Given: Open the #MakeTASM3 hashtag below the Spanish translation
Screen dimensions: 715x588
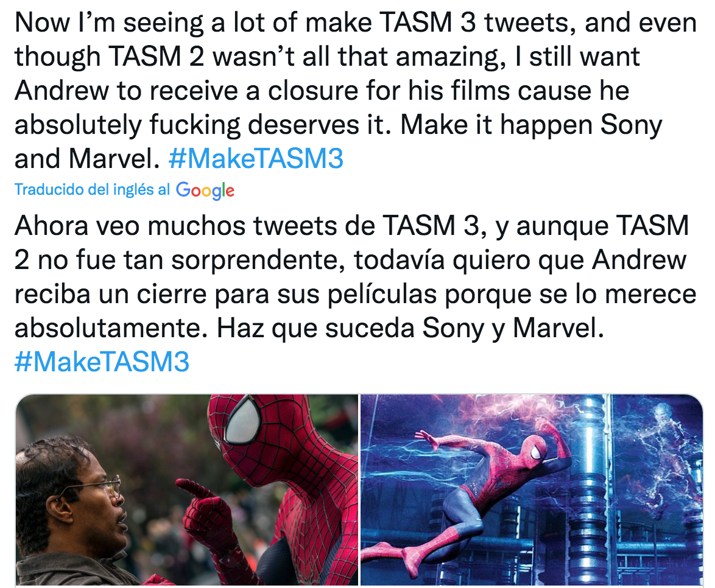Looking at the screenshot, I should tap(101, 363).
